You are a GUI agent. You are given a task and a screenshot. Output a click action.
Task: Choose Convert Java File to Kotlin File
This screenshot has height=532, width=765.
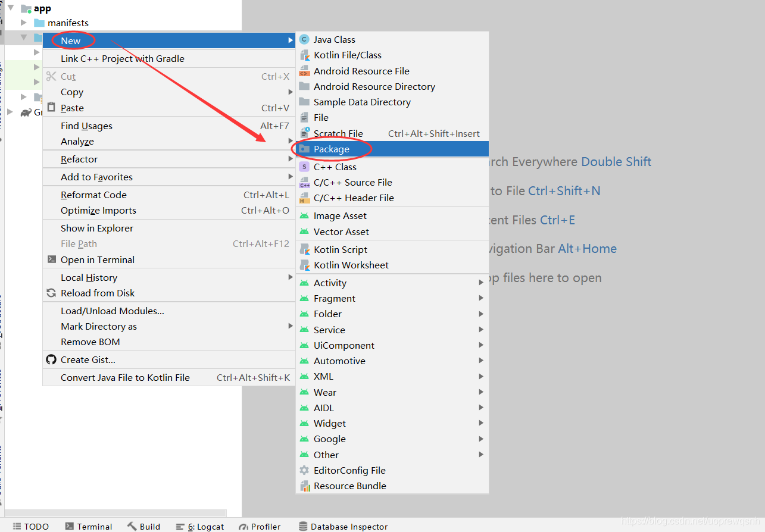(169, 378)
